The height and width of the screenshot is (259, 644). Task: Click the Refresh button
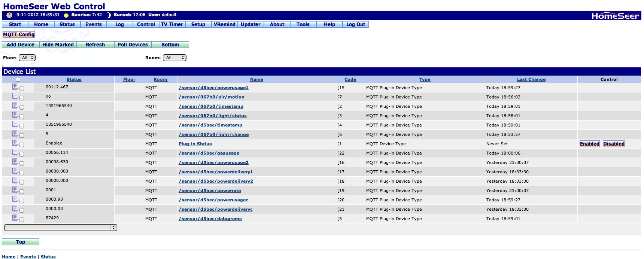tap(95, 45)
